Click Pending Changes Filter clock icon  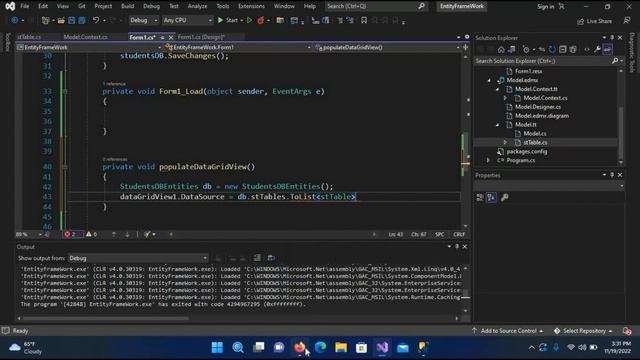pos(526,49)
